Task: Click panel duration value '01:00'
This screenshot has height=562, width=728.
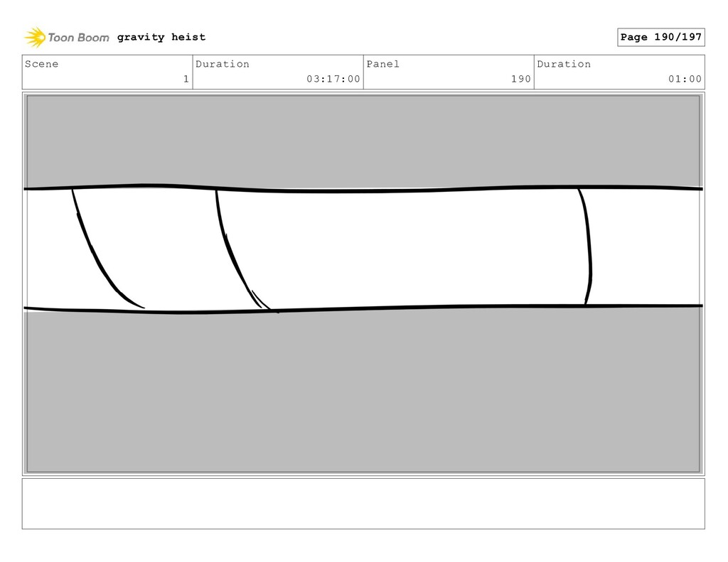Action: 685,79
